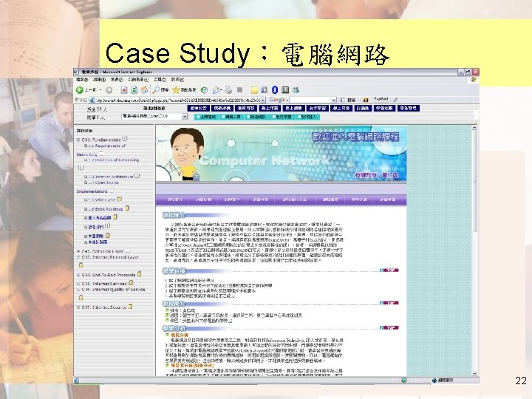The height and width of the screenshot is (399, 532).
Task: Click the Internet zone globe icon in status bar
Action: coord(434,381)
